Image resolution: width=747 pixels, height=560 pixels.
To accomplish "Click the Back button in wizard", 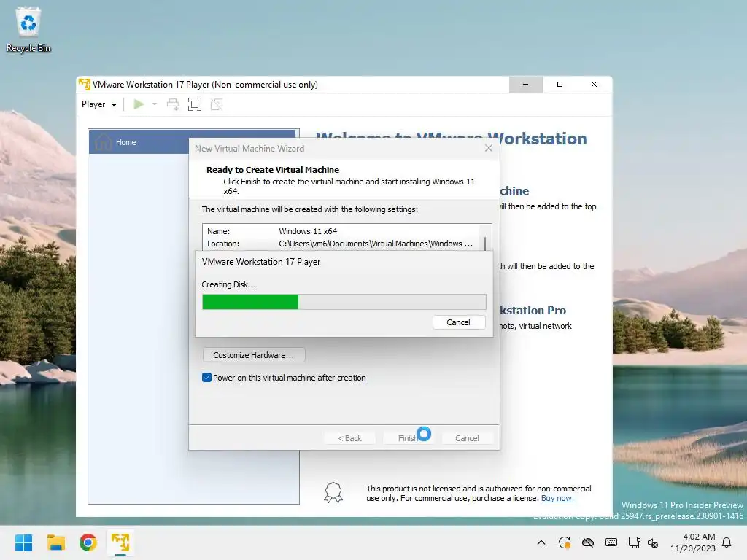I will pos(349,438).
